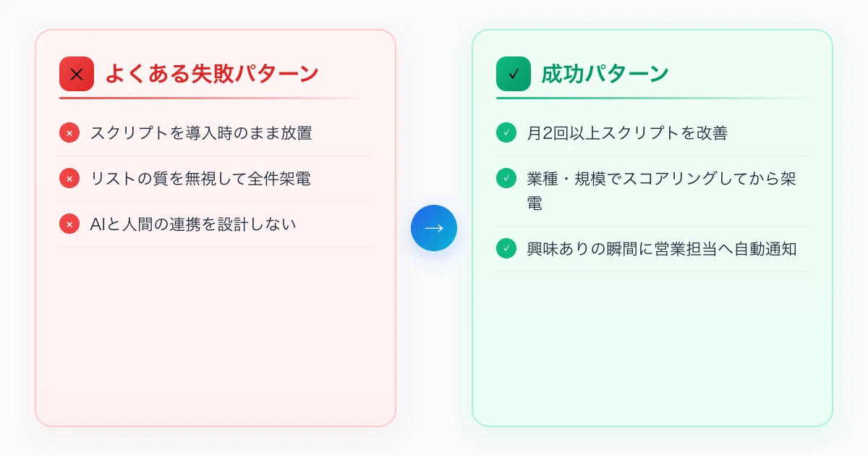Viewport: 868px width, 456px height.
Task: Click the red X icon beside よくある失敗パターン
Action: coord(77,74)
